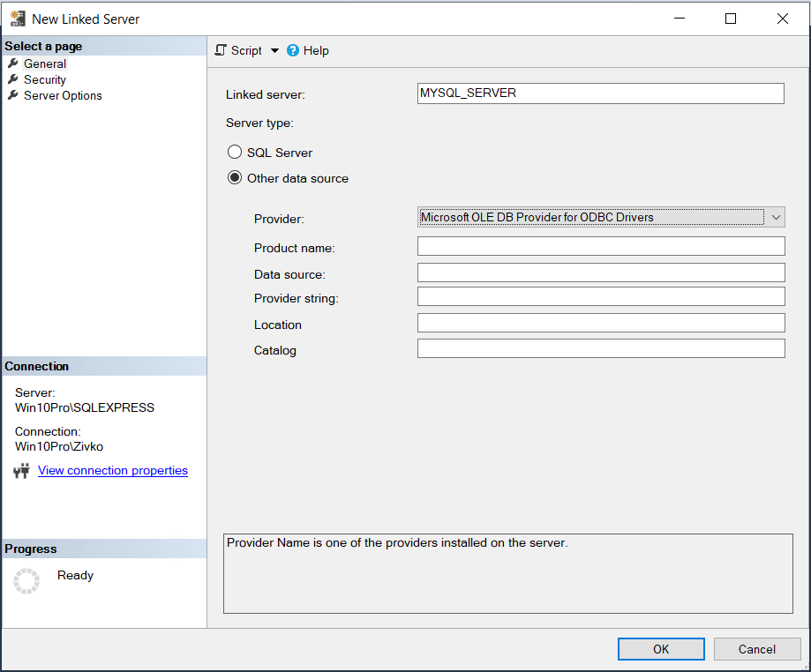This screenshot has width=811, height=672.
Task: Expand the Script dropdown arrow
Action: 274,50
